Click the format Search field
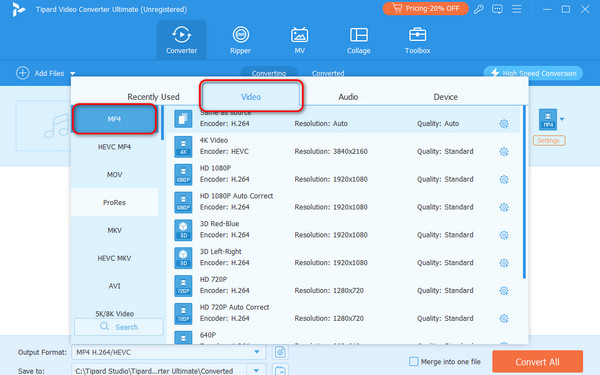 (119, 327)
